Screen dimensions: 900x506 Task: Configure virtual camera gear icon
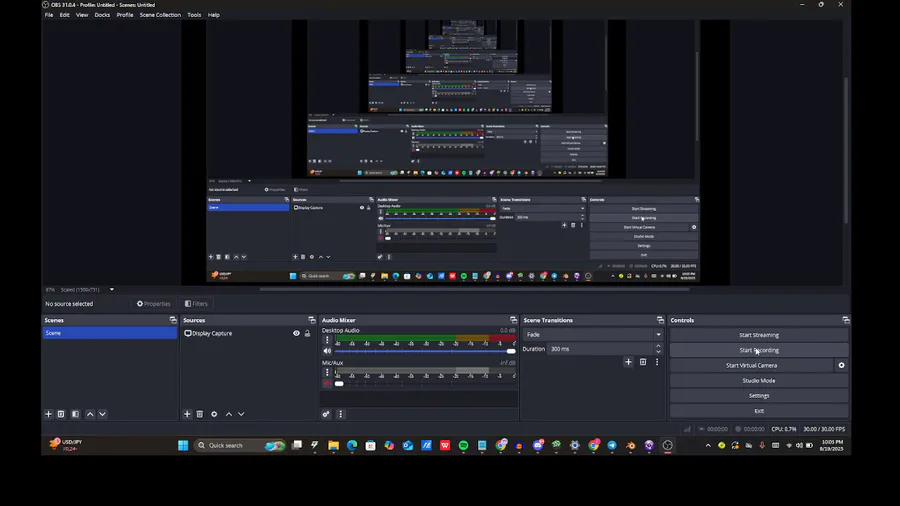tap(841, 365)
